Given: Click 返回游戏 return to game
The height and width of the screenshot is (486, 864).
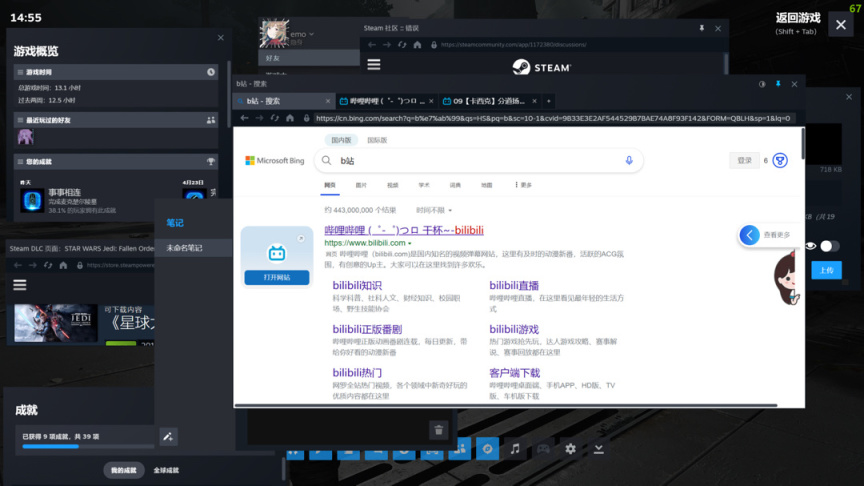Looking at the screenshot, I should [798, 18].
